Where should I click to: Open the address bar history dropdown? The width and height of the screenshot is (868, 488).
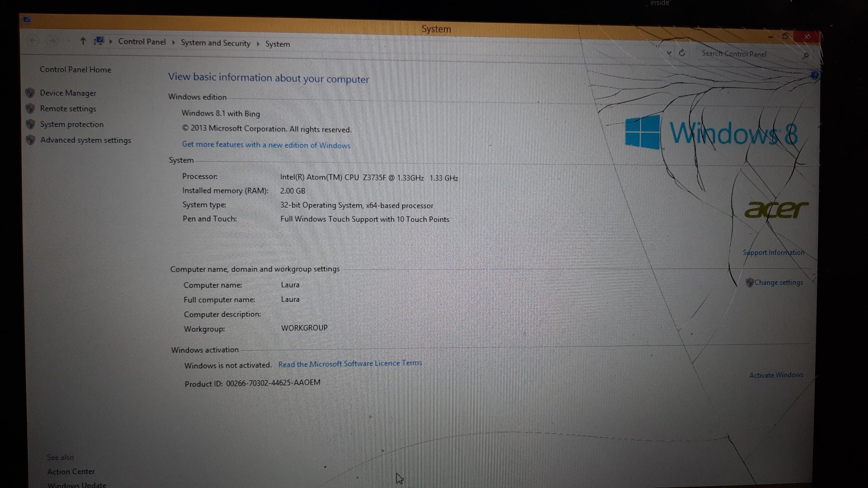point(669,53)
